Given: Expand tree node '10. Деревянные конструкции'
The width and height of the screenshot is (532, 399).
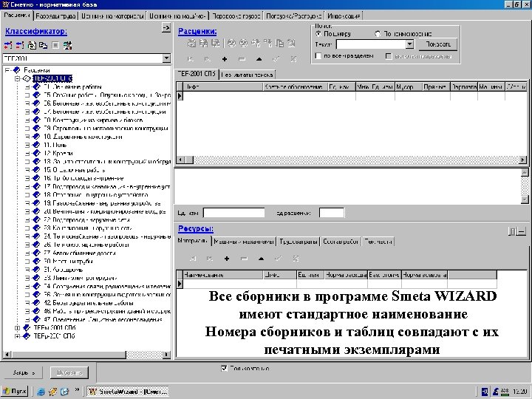Looking at the screenshot, I should pos(27,137).
